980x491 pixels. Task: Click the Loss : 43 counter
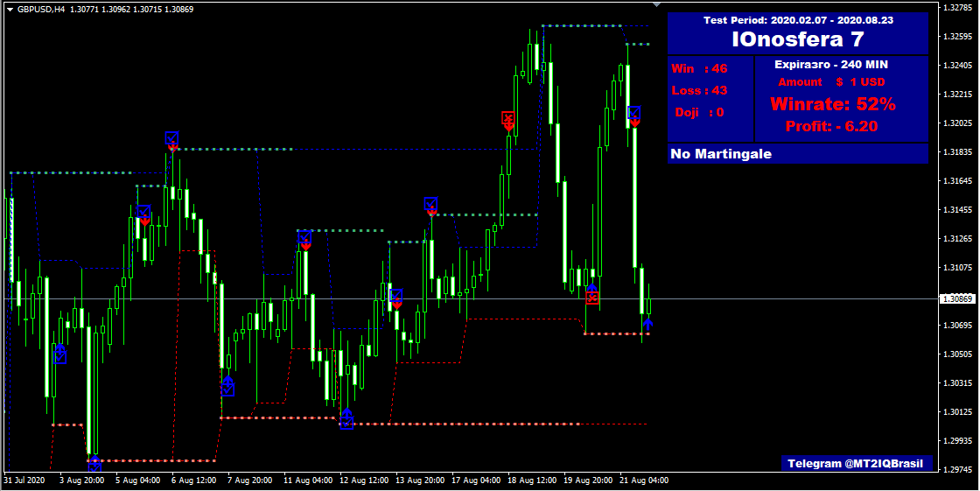[x=699, y=90]
